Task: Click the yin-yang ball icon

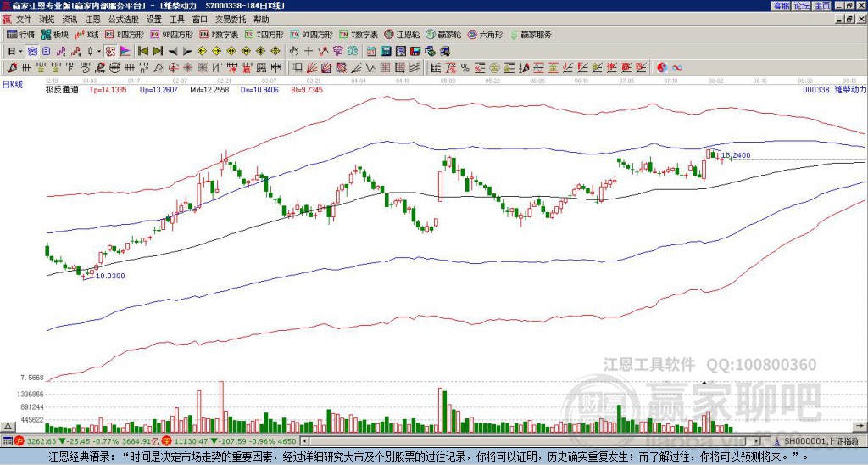Action: [662, 68]
